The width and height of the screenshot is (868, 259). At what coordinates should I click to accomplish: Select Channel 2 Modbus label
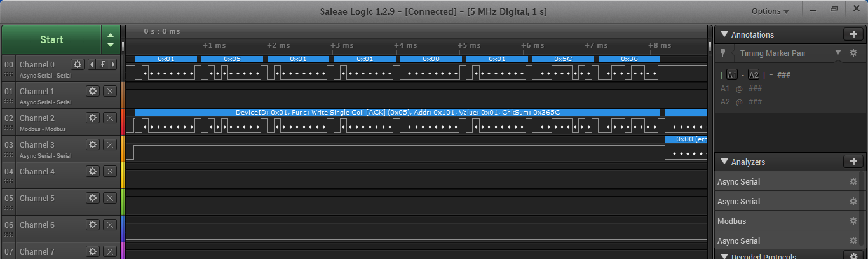click(x=43, y=129)
